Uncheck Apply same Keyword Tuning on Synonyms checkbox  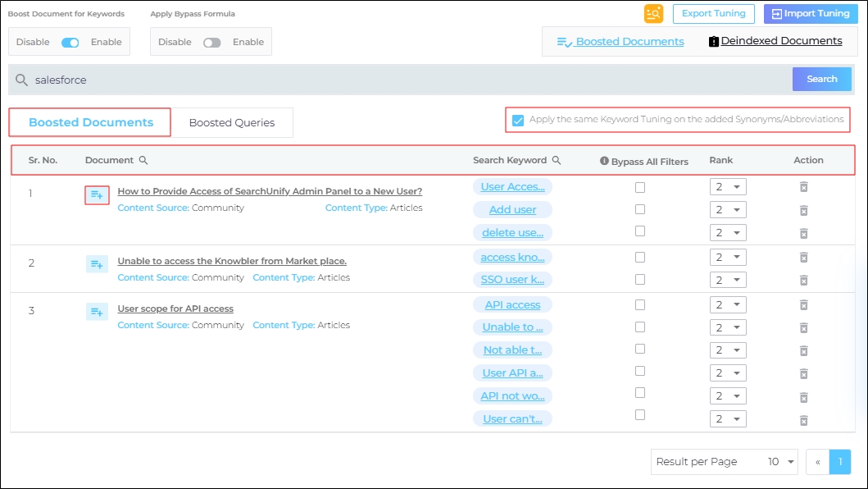point(518,121)
